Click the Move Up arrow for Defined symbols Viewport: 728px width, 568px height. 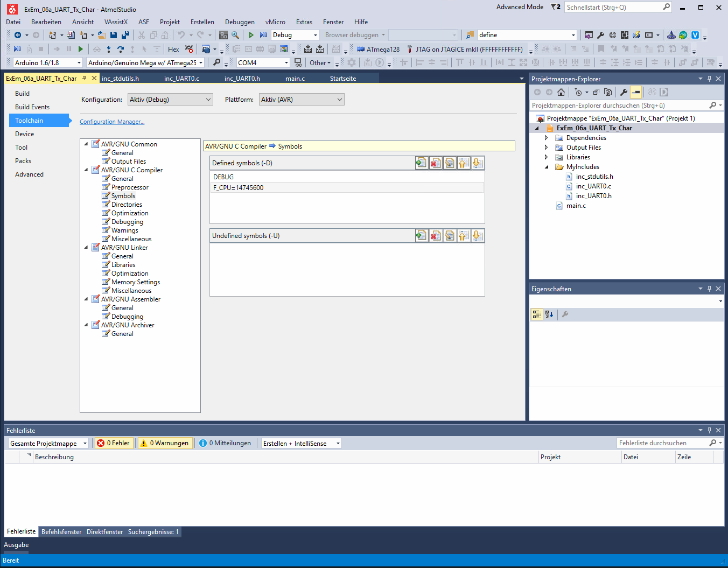click(x=463, y=163)
